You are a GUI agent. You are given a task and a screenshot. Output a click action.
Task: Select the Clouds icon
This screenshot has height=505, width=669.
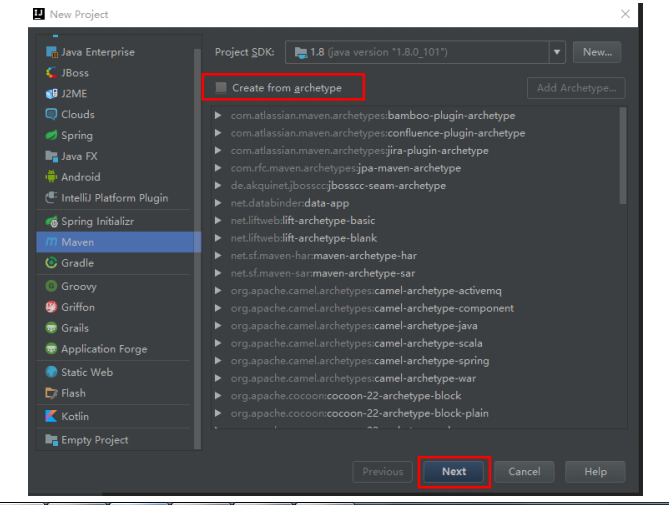[51, 114]
